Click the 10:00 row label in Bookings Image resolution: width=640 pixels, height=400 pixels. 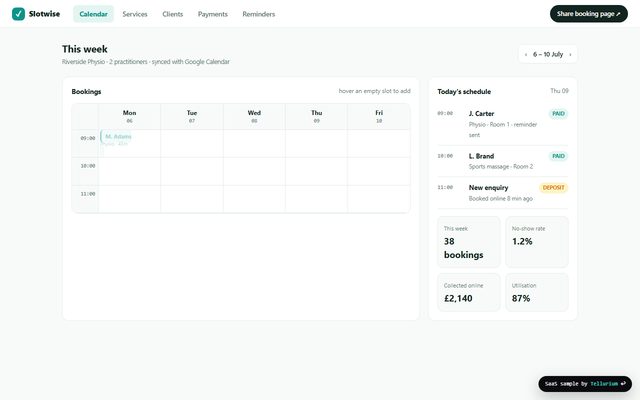tap(88, 166)
